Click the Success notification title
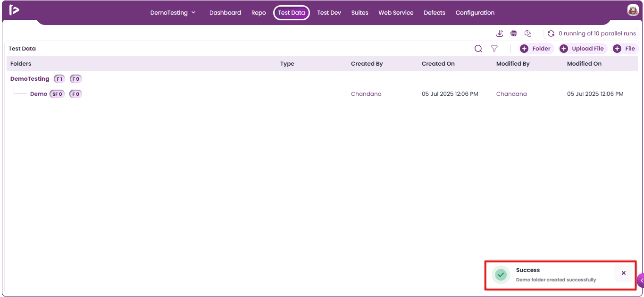 (527, 270)
